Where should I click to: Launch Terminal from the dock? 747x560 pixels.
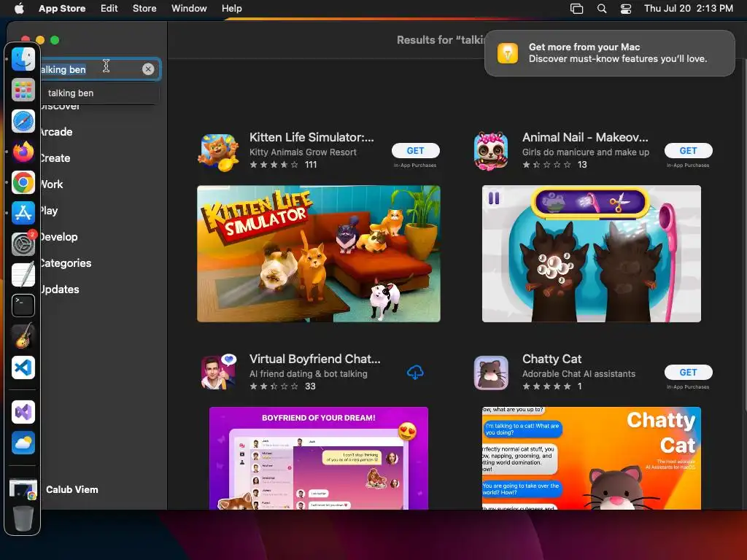click(23, 306)
